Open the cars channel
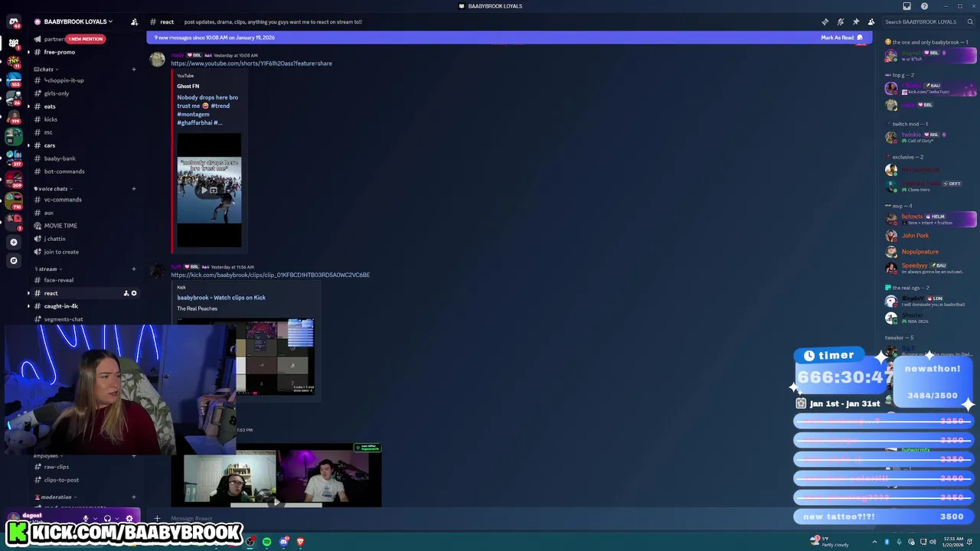This screenshot has height=551, width=980. coord(50,145)
